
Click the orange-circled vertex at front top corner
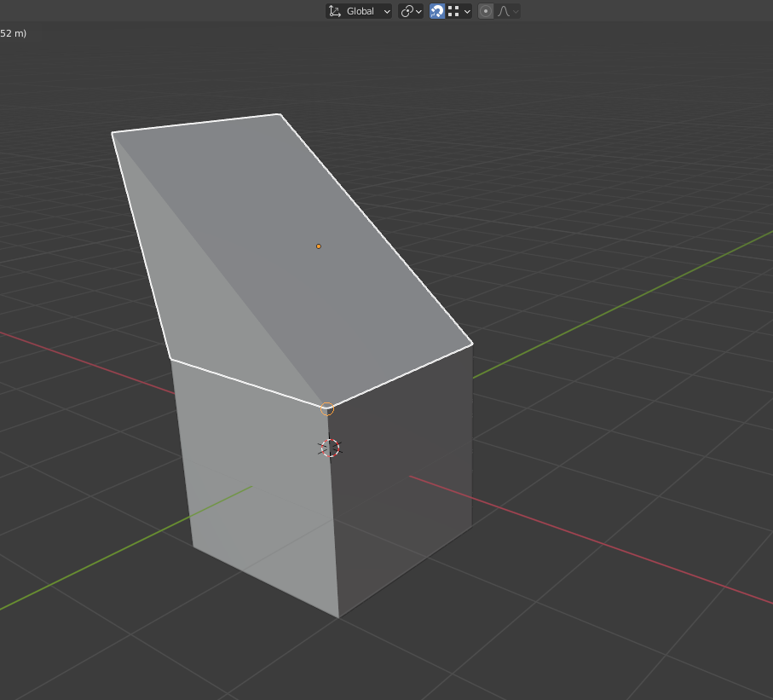[327, 408]
